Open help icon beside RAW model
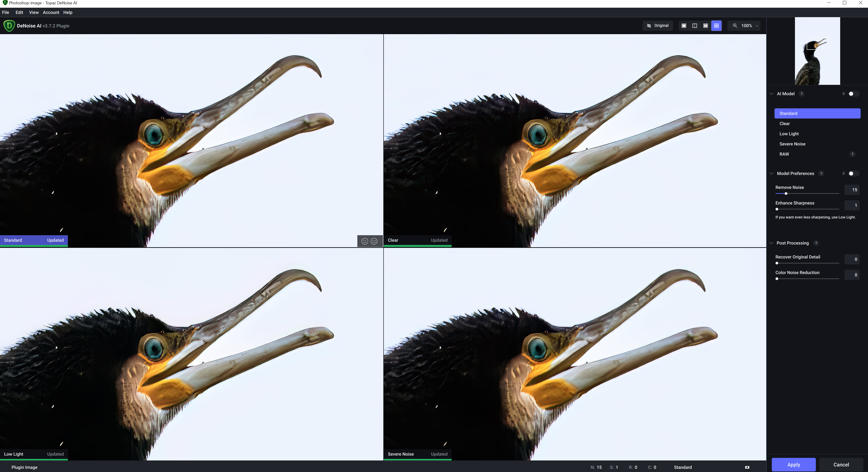This screenshot has width=868, height=472. coord(852,154)
